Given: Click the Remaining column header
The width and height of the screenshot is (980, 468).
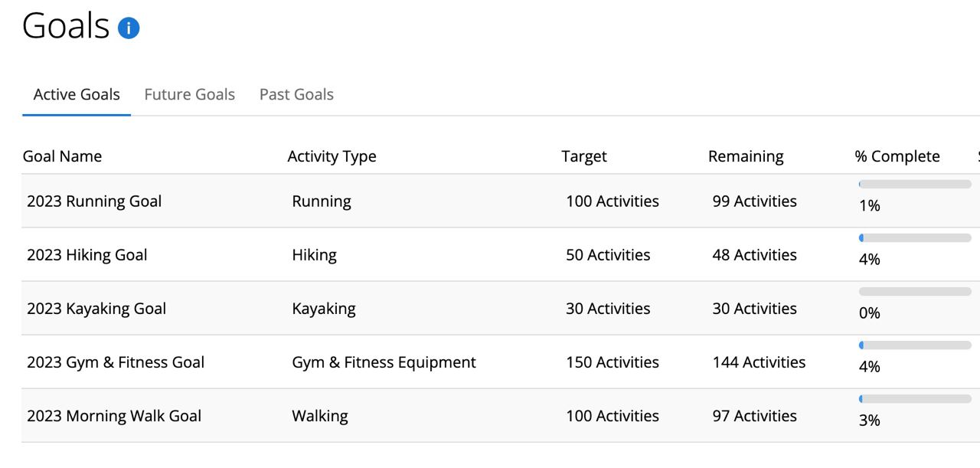Looking at the screenshot, I should pyautogui.click(x=746, y=155).
